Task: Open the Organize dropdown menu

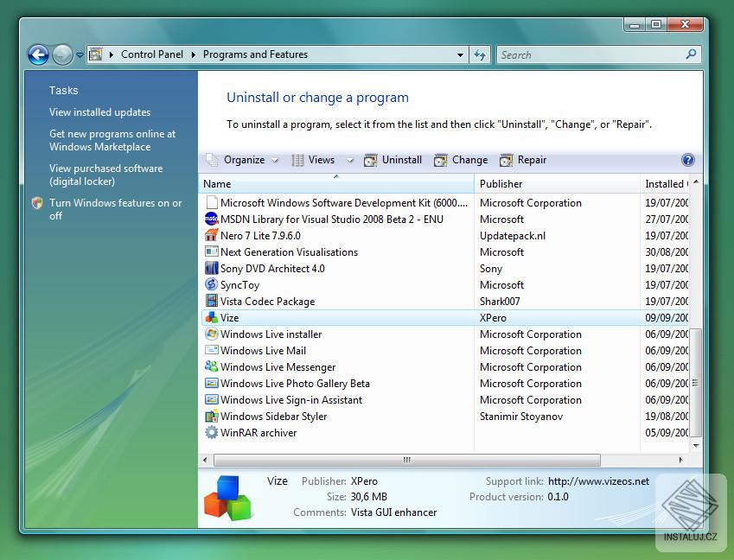Action: point(243,160)
